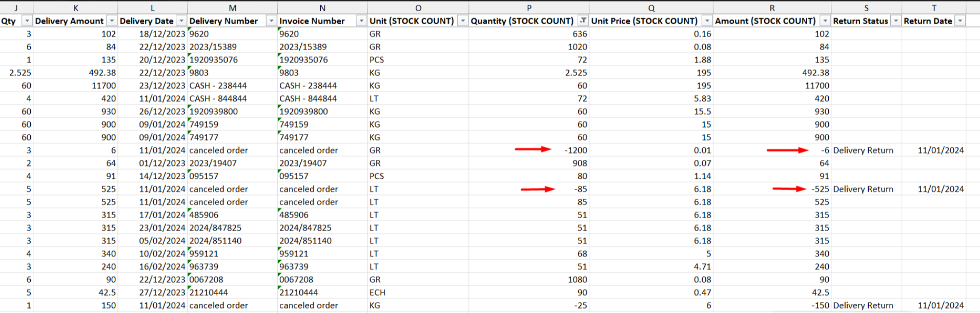
Task: Open the Return Date filter dropdown
Action: point(959,21)
